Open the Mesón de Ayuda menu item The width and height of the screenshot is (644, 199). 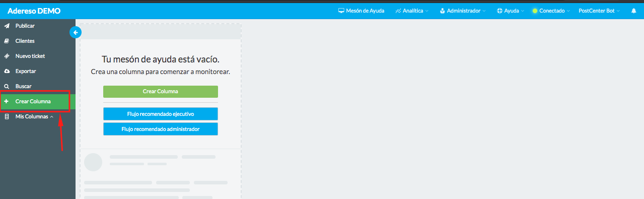coord(361,11)
